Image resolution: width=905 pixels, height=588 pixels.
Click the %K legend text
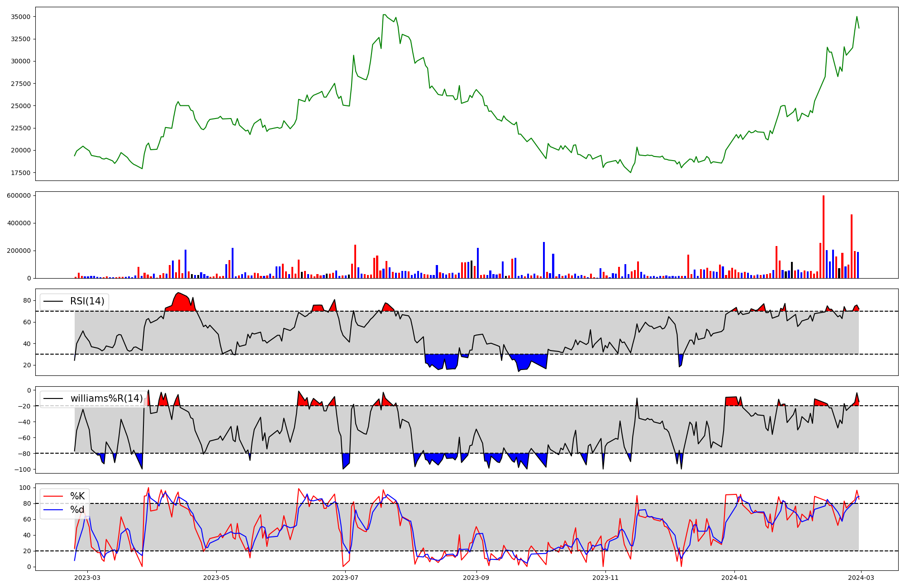coord(77,497)
